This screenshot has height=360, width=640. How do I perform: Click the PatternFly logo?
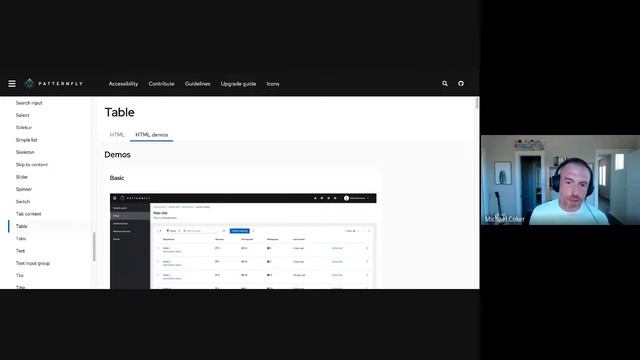pyautogui.click(x=53, y=84)
